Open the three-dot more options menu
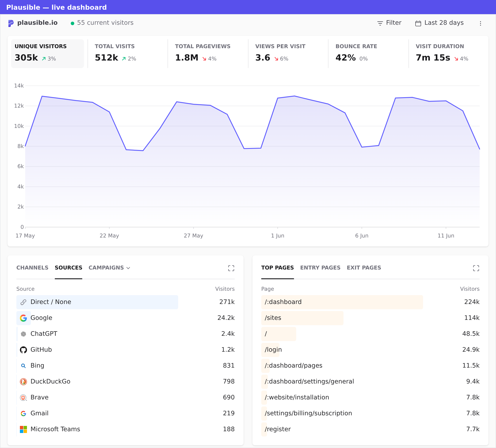 (x=480, y=23)
